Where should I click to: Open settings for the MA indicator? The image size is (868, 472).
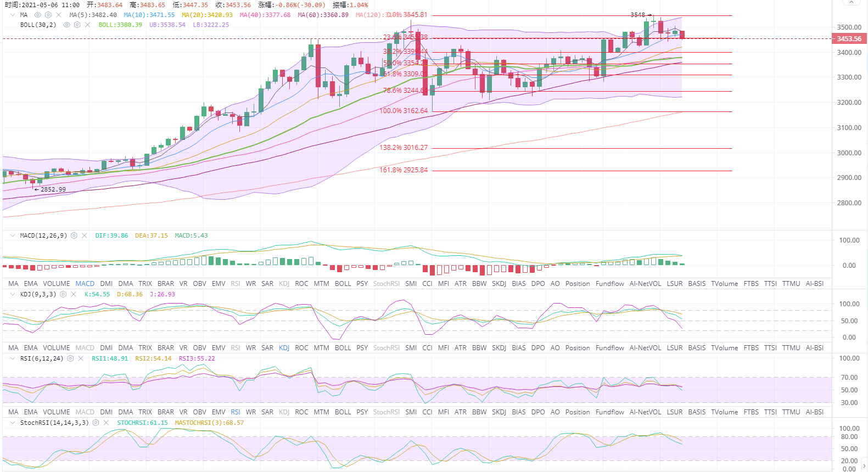(48, 15)
